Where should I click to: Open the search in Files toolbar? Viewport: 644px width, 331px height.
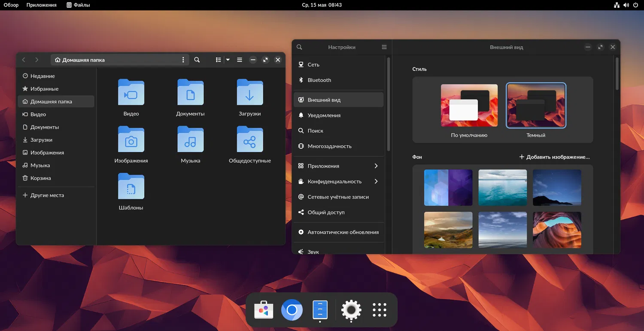click(x=197, y=60)
